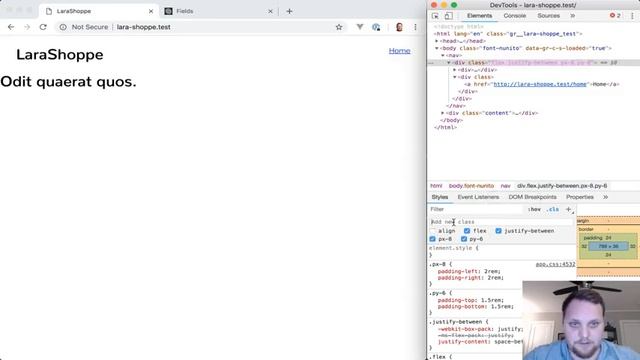
Task: Toggle the .cls class editor
Action: click(x=553, y=209)
